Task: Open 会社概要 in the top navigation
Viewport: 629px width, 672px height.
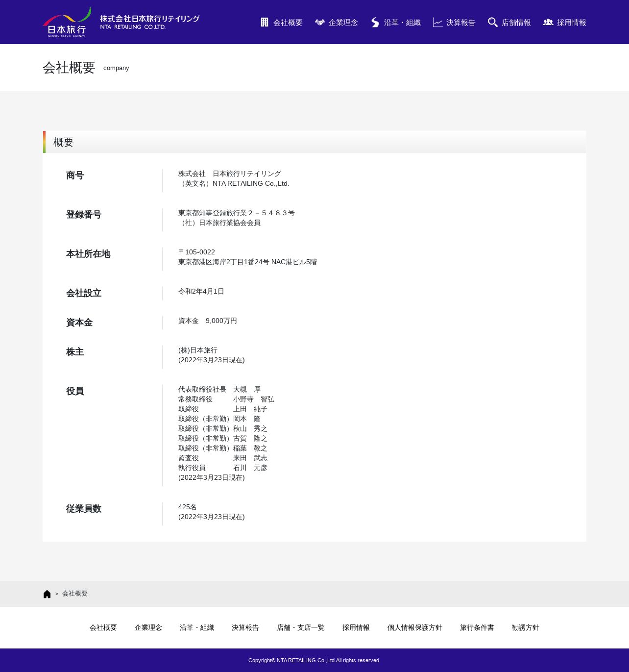Action: (288, 23)
